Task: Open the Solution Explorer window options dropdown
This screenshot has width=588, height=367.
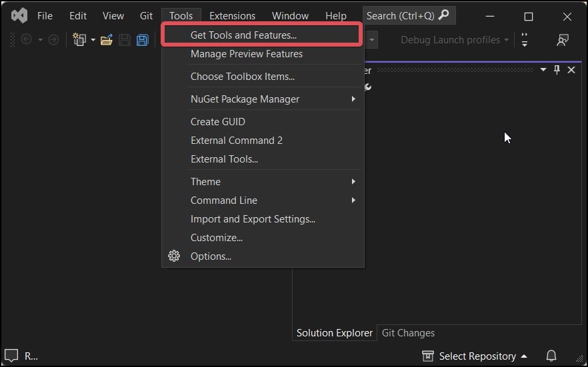Action: click(543, 70)
